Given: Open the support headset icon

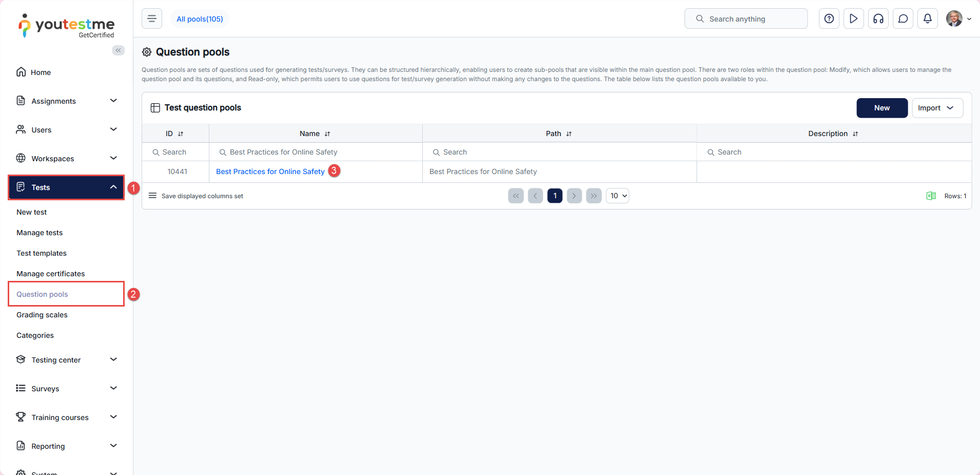Looking at the screenshot, I should (878, 18).
